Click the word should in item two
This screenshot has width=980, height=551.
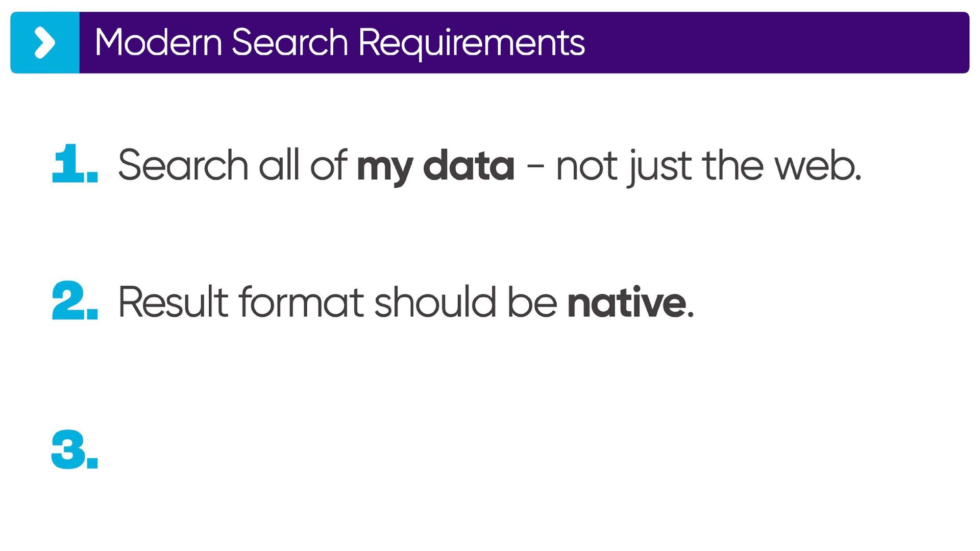point(435,302)
